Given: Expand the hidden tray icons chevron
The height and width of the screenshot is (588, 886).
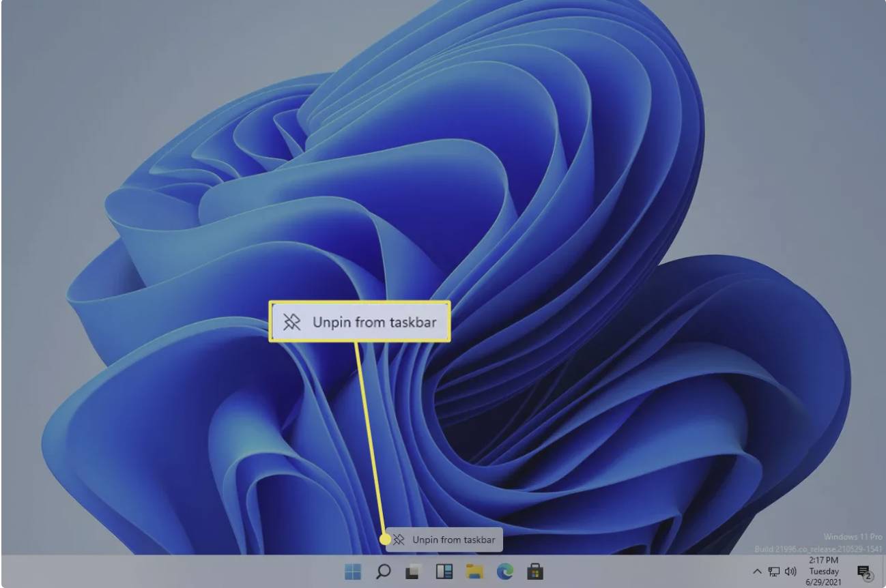Looking at the screenshot, I should pyautogui.click(x=757, y=572).
